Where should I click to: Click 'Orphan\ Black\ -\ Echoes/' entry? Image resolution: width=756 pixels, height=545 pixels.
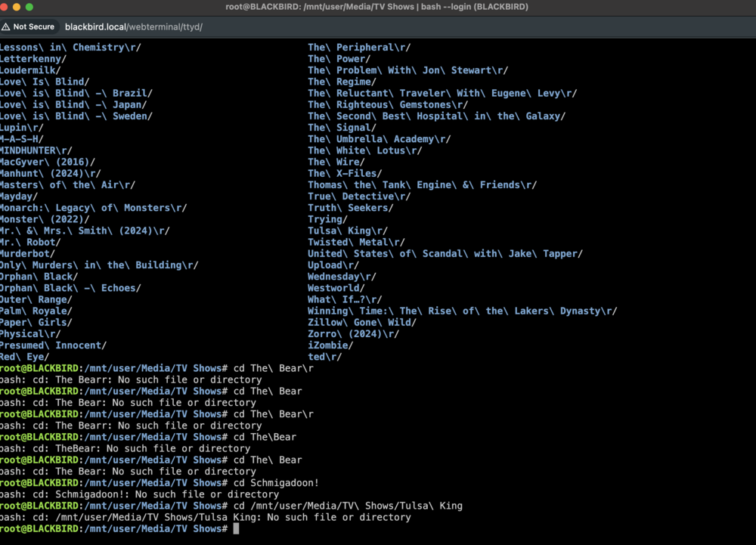[70, 288]
